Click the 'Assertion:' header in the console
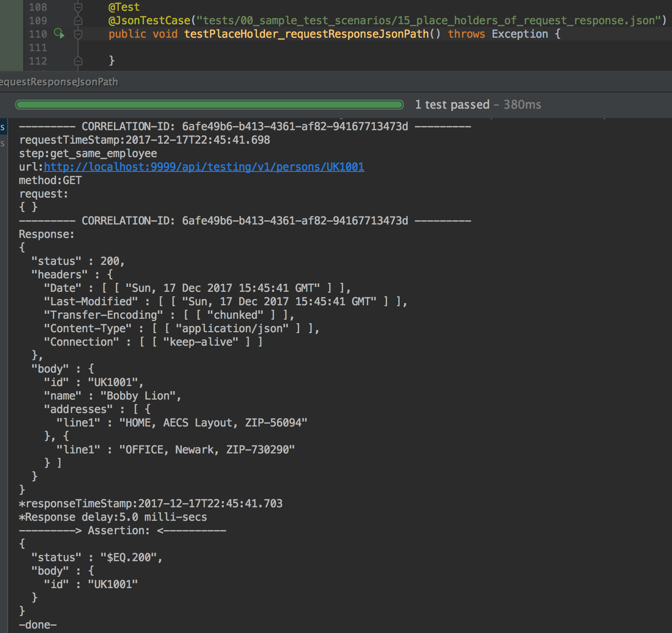The height and width of the screenshot is (633, 672). [118, 531]
